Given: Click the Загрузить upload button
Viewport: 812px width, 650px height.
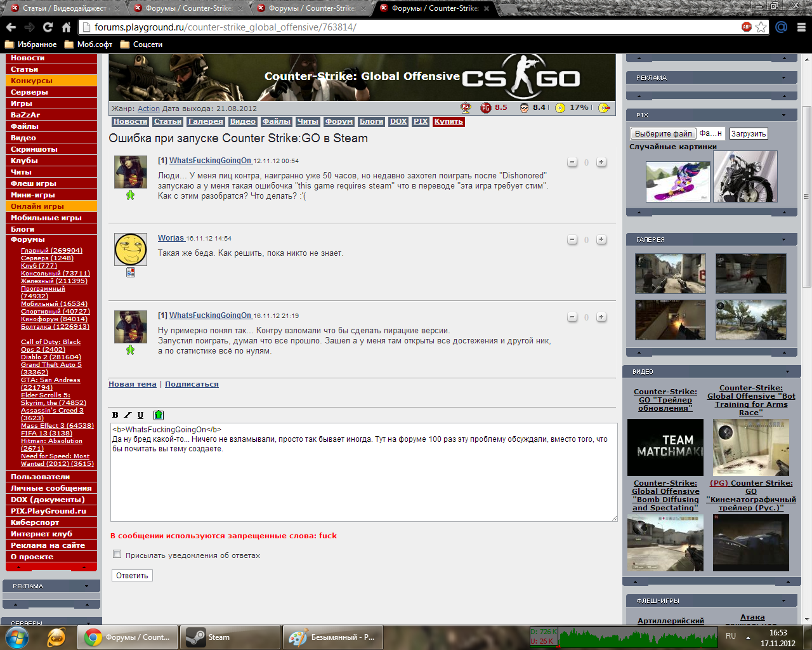Looking at the screenshot, I should [749, 134].
